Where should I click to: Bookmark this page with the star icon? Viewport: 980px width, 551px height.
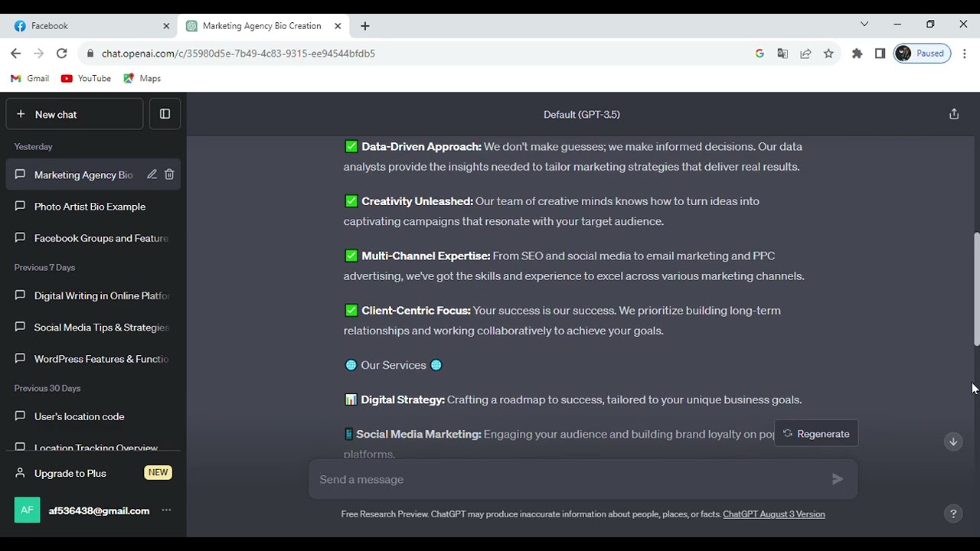(x=828, y=54)
